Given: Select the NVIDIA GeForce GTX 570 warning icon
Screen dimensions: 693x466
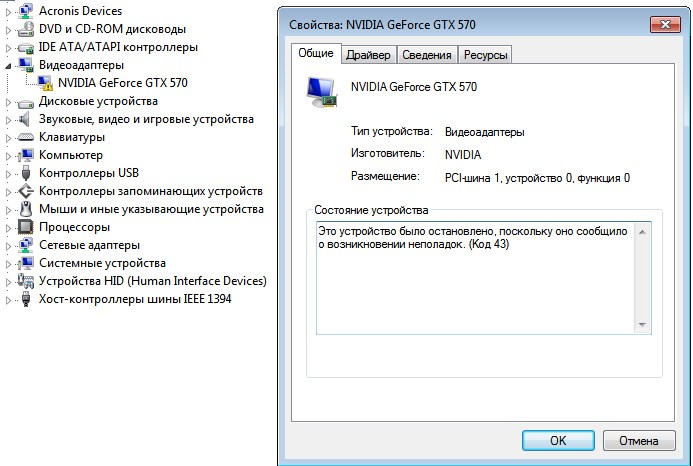Looking at the screenshot, I should [45, 83].
